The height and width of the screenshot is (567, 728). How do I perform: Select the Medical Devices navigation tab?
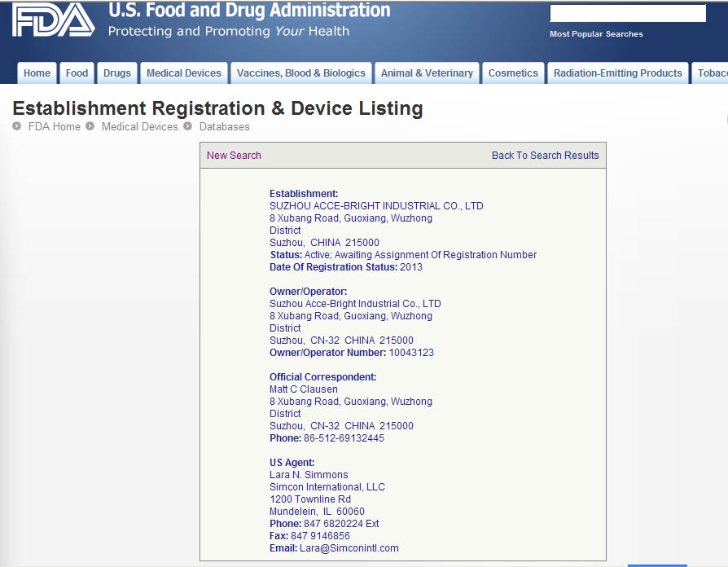(184, 73)
